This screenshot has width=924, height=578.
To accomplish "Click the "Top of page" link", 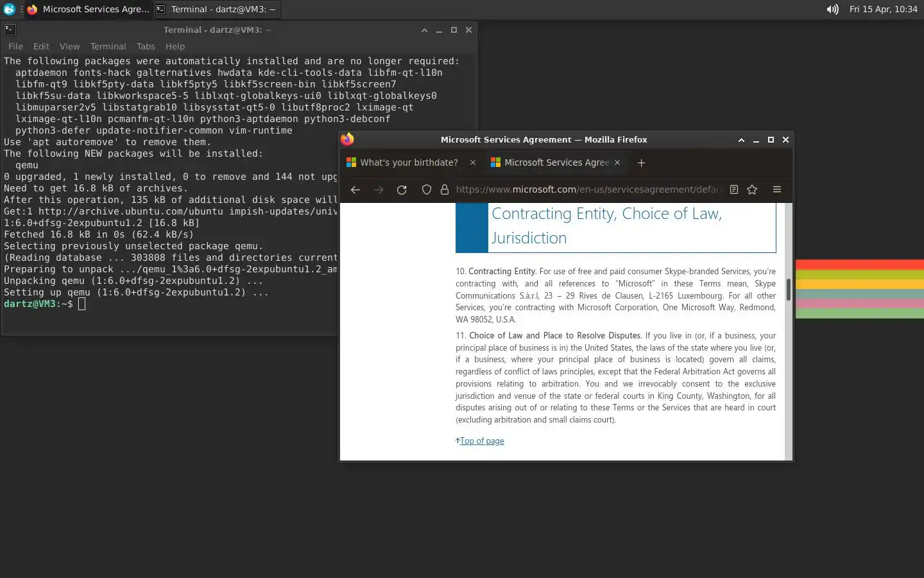I will click(482, 441).
